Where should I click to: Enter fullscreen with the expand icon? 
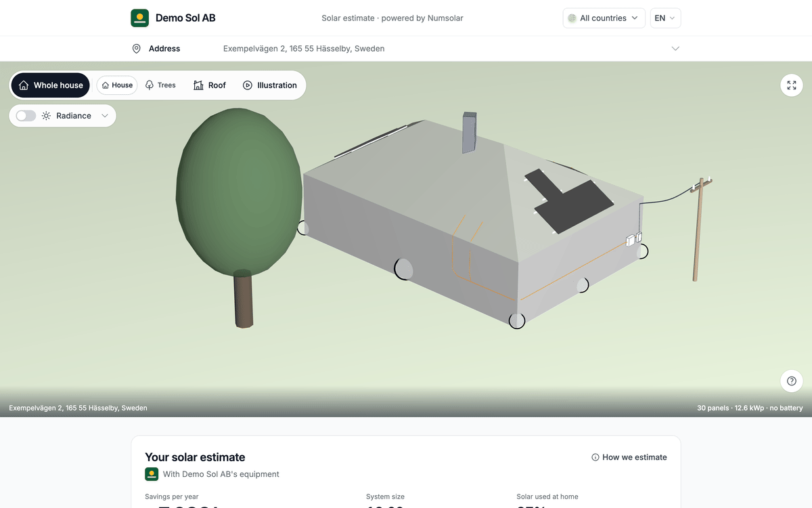point(792,85)
